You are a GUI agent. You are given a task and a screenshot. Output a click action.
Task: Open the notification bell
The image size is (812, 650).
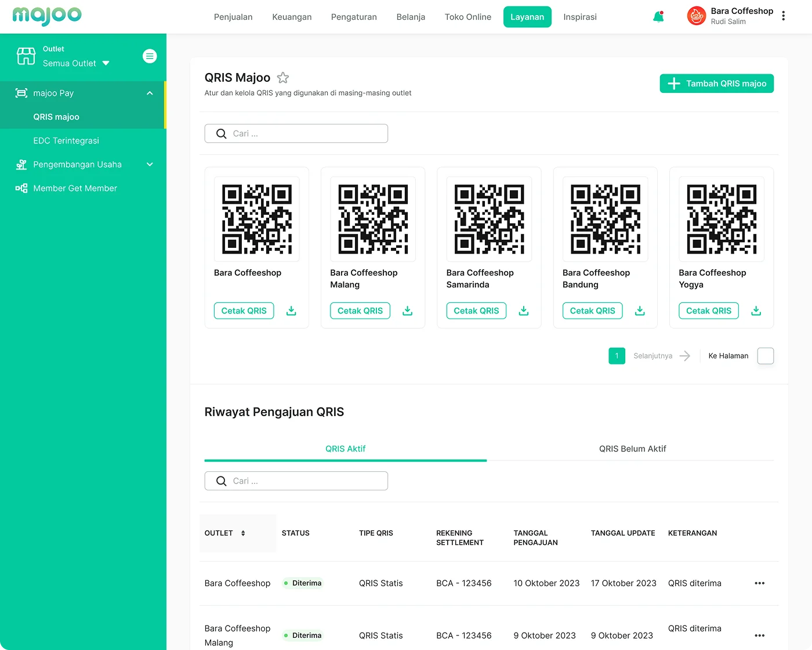point(658,17)
